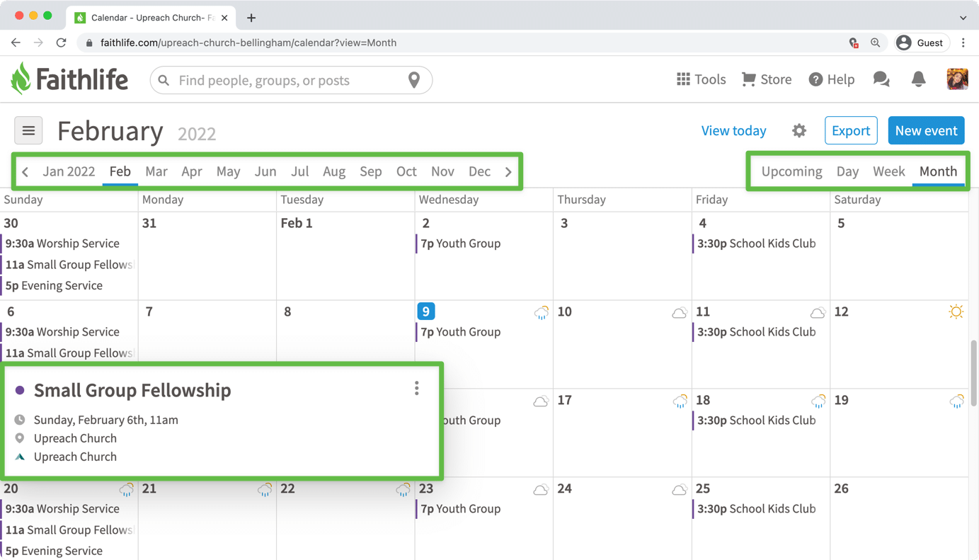Select today's date 9 highlighted
The width and height of the screenshot is (979, 560).
point(425,312)
